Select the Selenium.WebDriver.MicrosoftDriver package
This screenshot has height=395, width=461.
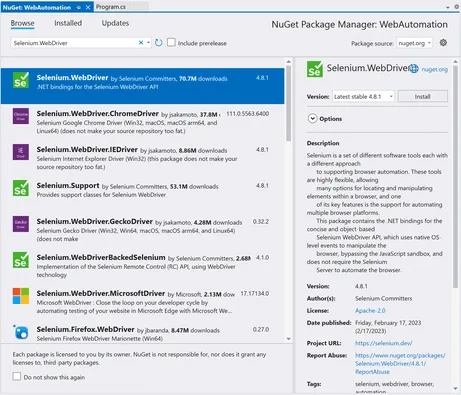pyautogui.click(x=143, y=302)
